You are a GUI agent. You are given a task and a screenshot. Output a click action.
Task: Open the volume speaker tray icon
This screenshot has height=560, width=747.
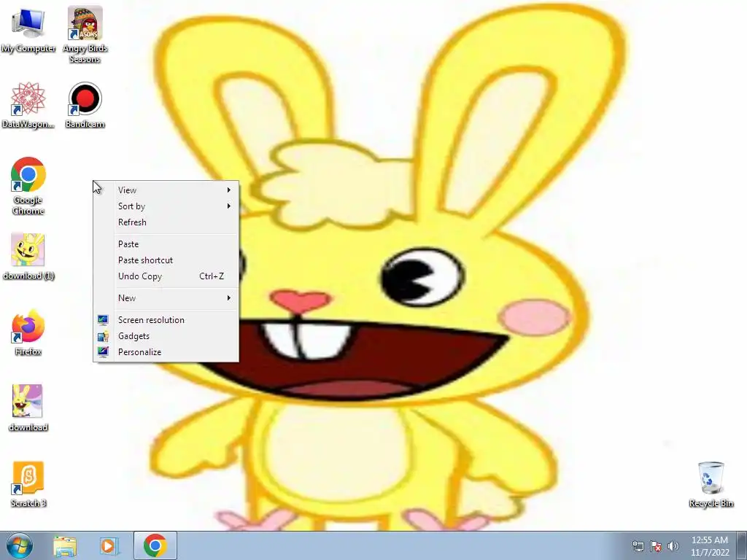(x=673, y=546)
